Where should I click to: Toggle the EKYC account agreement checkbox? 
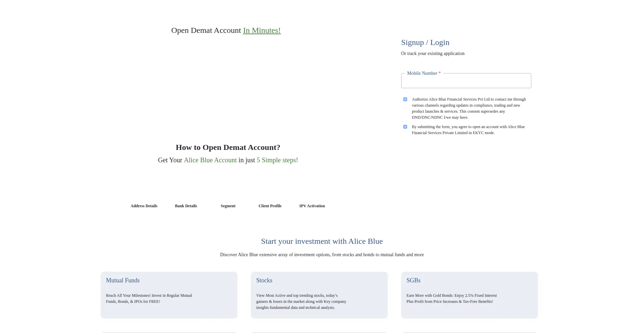(405, 127)
